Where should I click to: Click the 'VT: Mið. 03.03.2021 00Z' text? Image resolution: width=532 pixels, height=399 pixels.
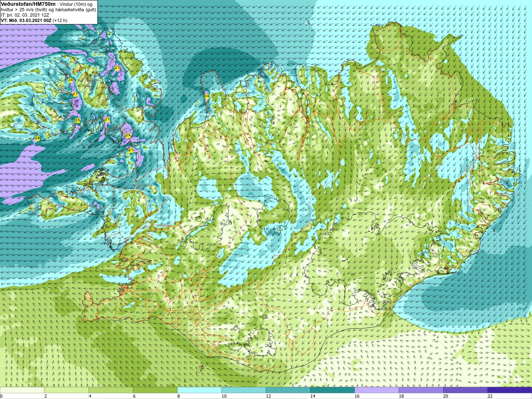26,20
